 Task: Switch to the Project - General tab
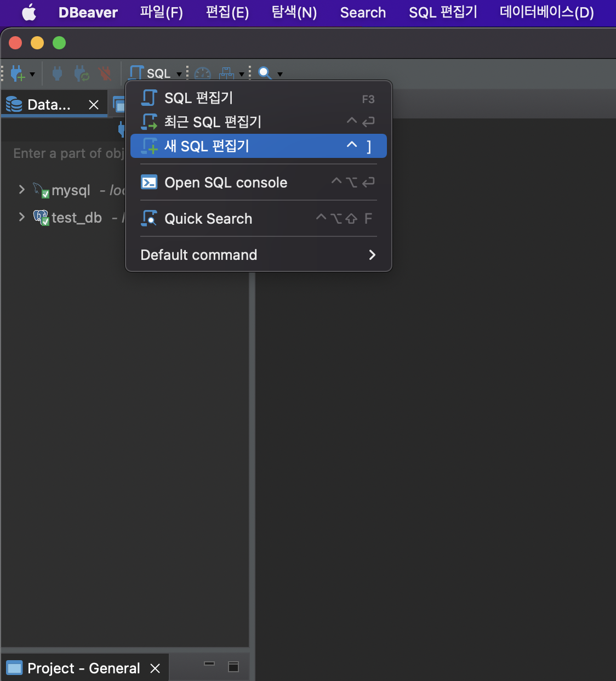tap(84, 668)
